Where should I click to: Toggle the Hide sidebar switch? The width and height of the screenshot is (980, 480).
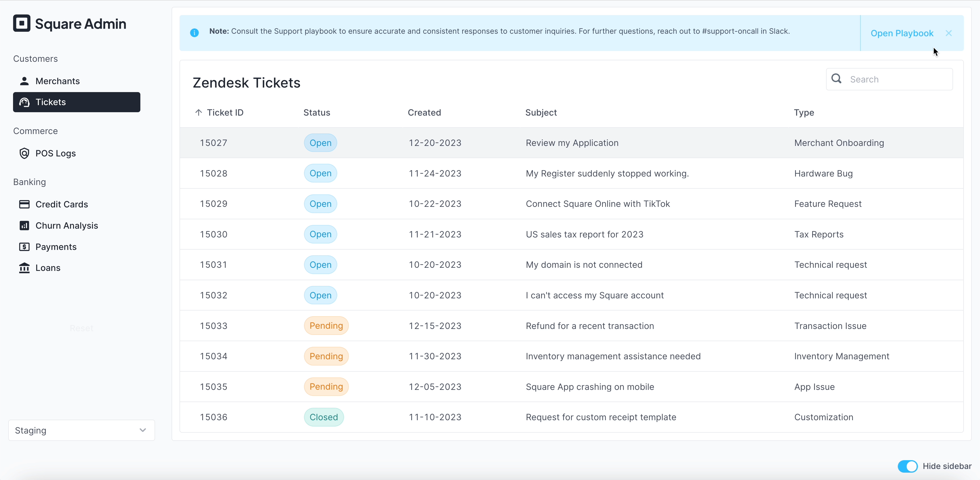click(907, 466)
